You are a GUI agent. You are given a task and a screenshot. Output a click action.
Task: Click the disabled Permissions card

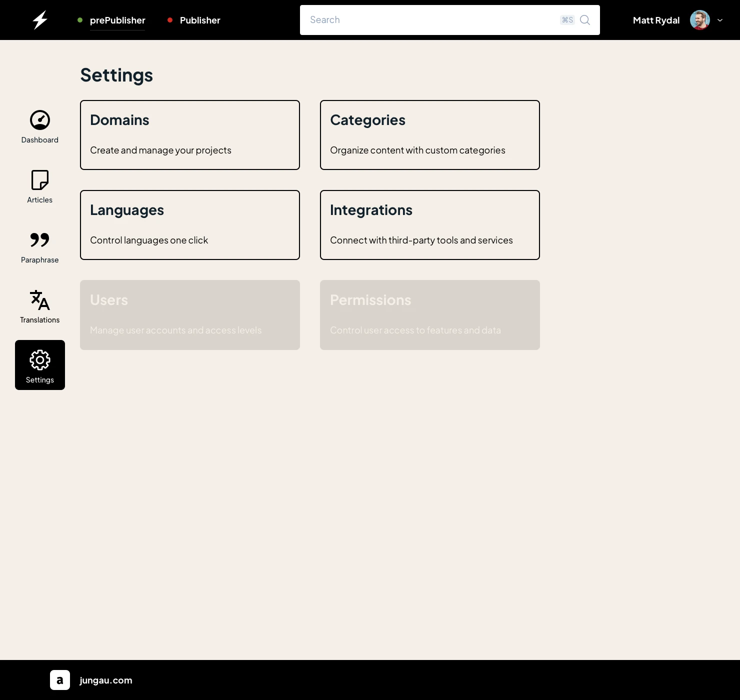coord(430,315)
